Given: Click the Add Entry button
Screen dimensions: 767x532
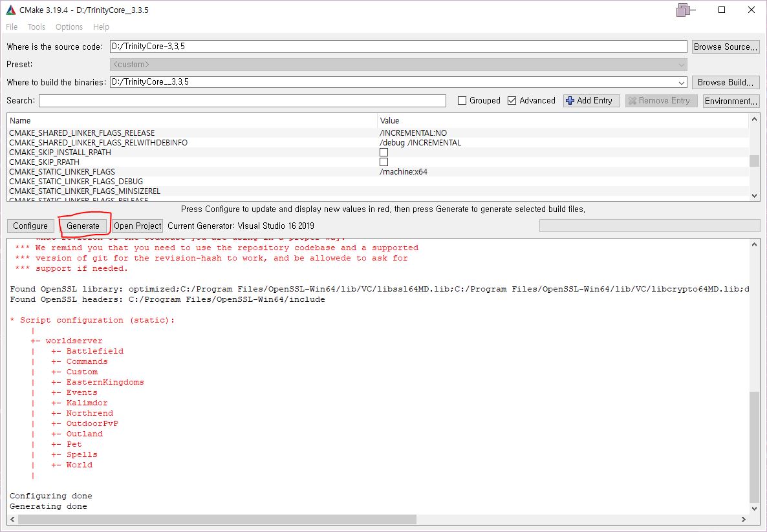Looking at the screenshot, I should 591,101.
